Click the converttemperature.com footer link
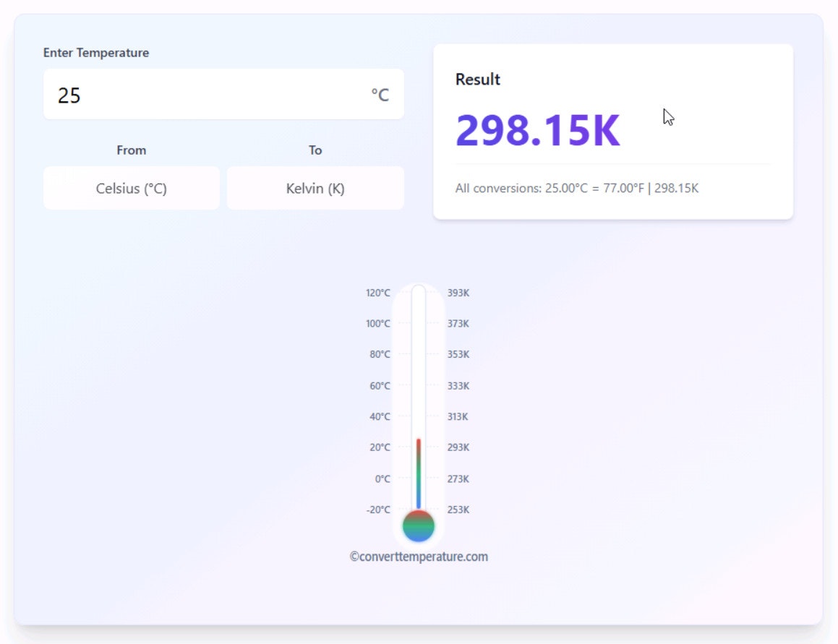The height and width of the screenshot is (644, 838). (419, 557)
